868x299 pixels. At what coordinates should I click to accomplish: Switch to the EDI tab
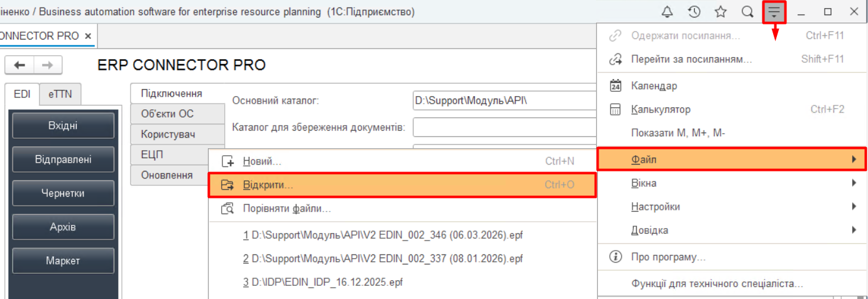point(22,94)
